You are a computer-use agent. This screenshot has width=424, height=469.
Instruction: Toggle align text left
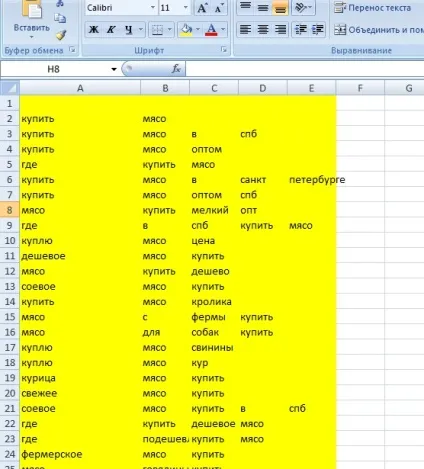(246, 30)
